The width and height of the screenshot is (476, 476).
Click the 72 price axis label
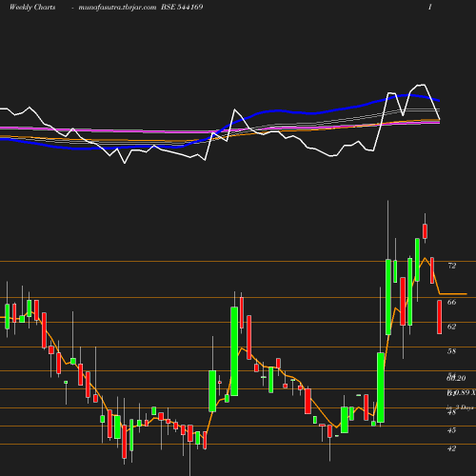pos(452,266)
